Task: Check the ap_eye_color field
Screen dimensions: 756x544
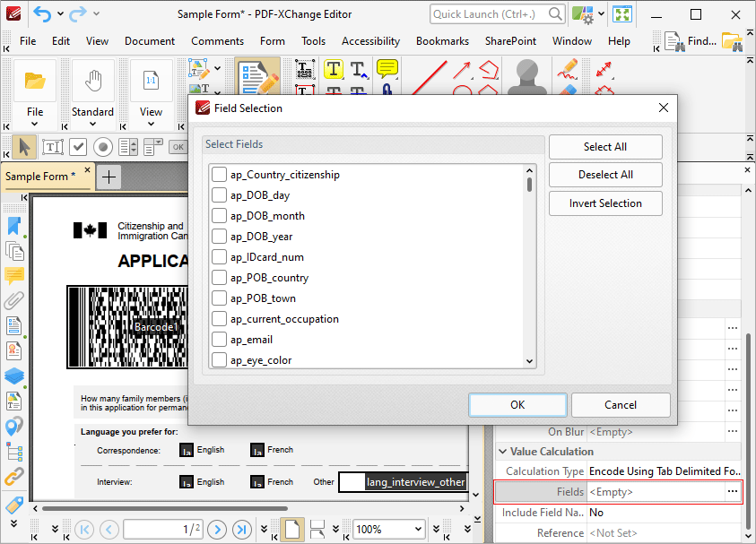Action: 220,360
